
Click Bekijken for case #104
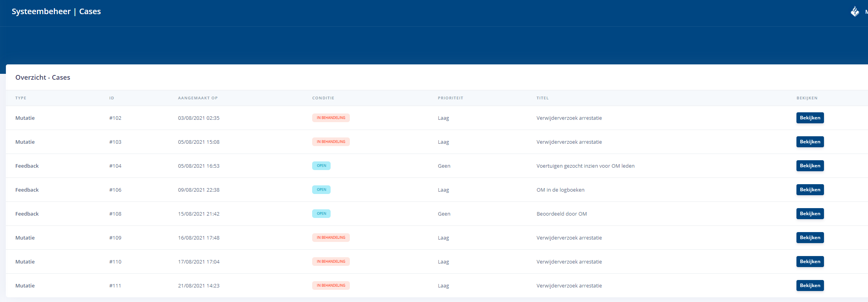[x=810, y=166]
